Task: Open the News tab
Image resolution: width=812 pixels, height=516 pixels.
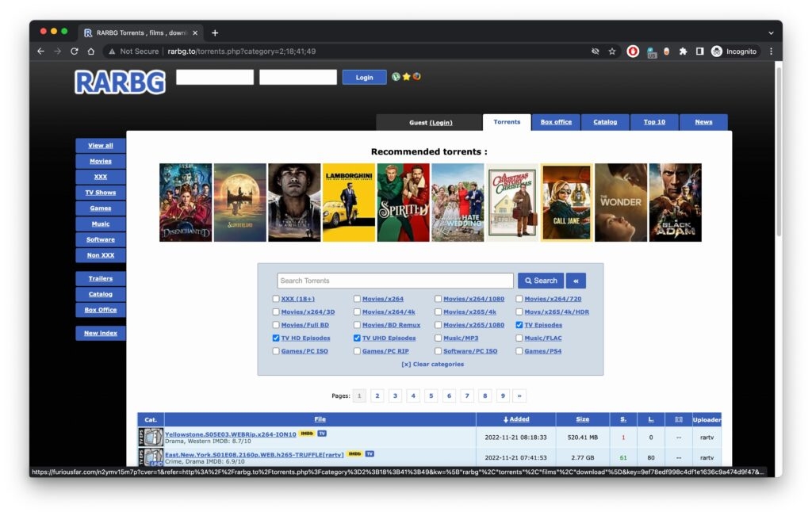Action: click(703, 122)
